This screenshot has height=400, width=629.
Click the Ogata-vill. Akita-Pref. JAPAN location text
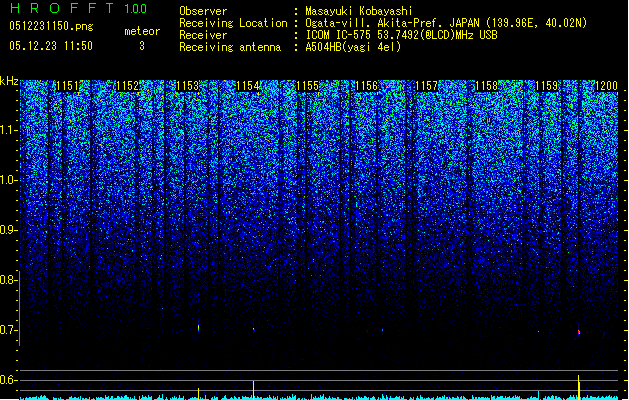tap(446, 23)
